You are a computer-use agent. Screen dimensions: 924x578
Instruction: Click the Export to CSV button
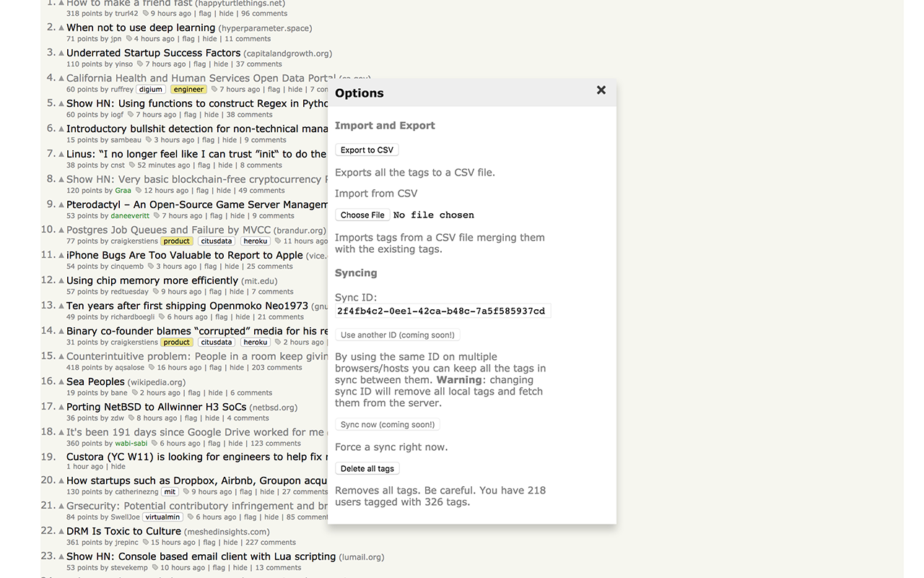(367, 150)
